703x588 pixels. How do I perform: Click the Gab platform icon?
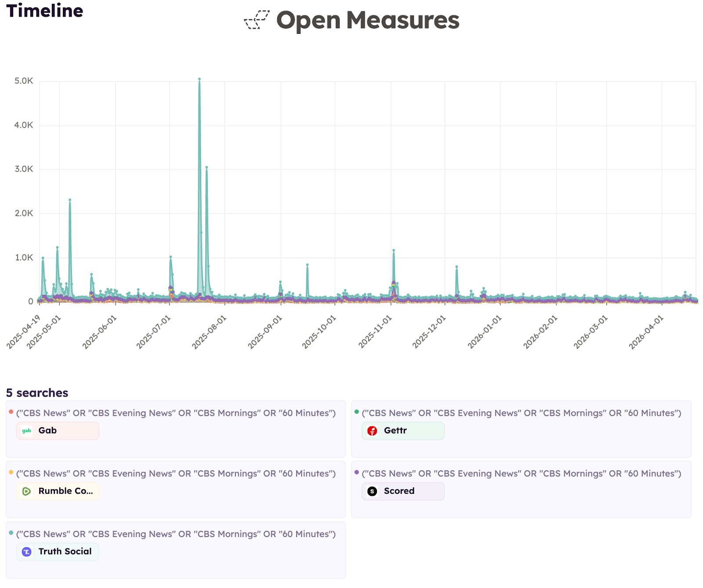[x=26, y=430]
